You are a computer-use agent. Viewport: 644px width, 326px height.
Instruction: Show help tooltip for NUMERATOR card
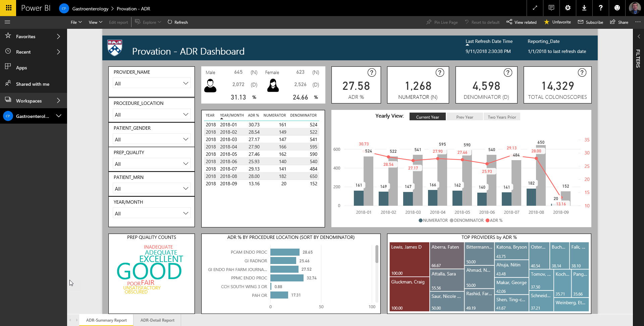[x=440, y=72]
